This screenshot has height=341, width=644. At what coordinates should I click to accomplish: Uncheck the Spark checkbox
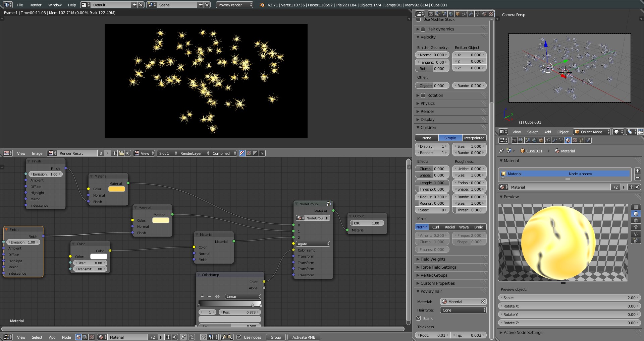(419, 318)
